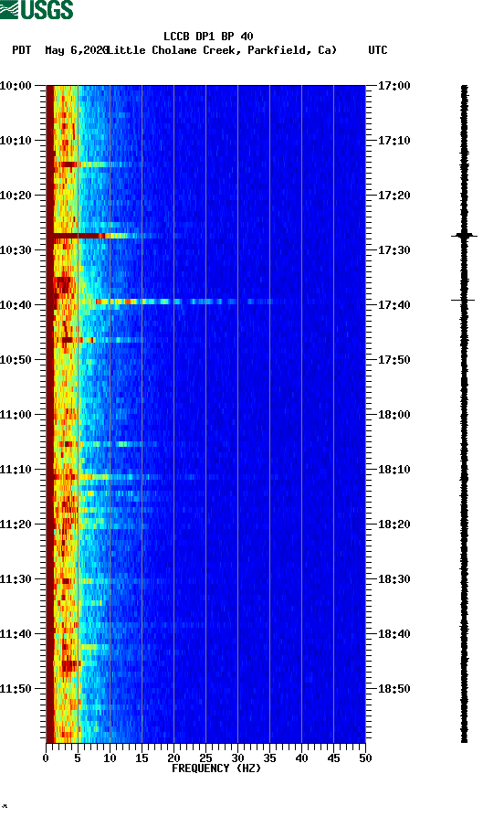Click the 15 Hz frequency axis label
The height and width of the screenshot is (816, 504).
coord(142,758)
